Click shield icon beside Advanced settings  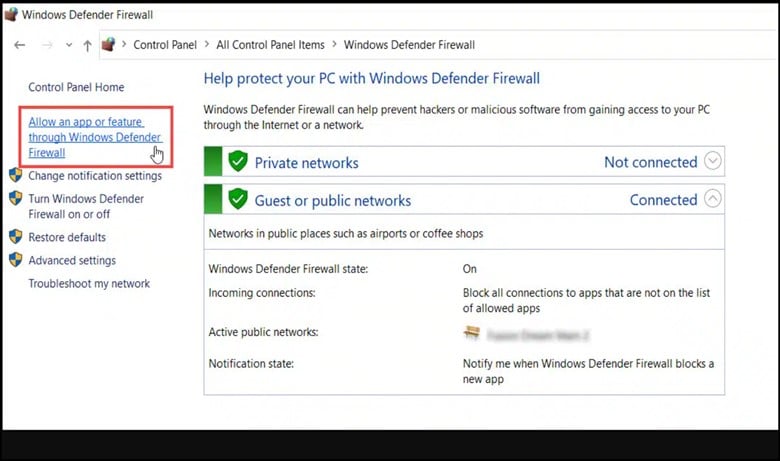[16, 259]
